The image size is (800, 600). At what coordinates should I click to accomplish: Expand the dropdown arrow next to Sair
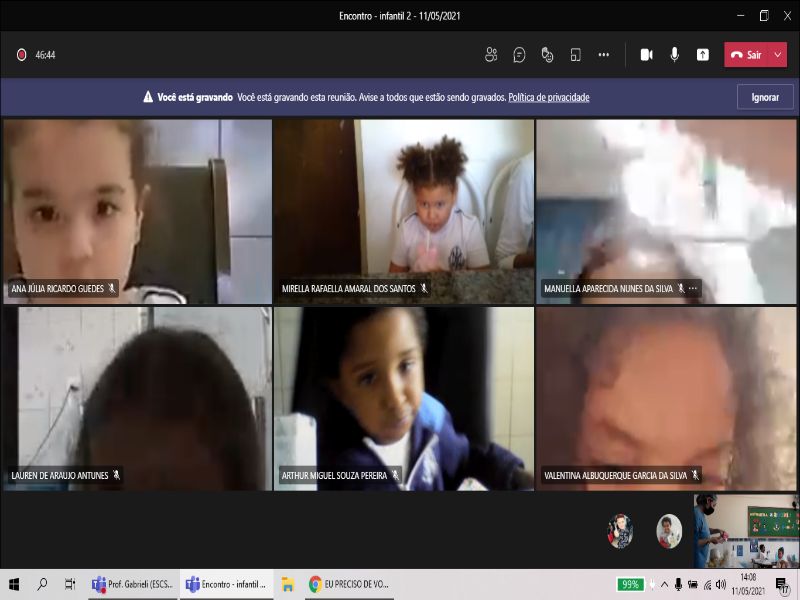click(x=778, y=55)
